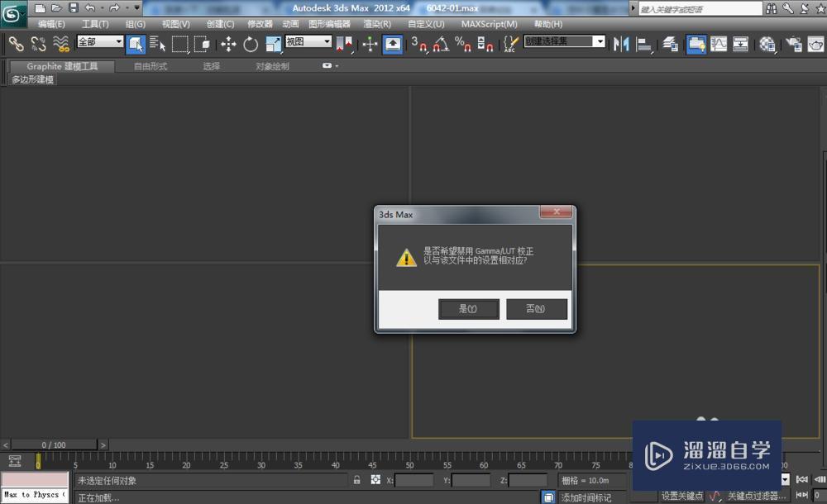The width and height of the screenshot is (827, 504).
Task: Click Edit Named Selection Sets icon
Action: click(510, 45)
